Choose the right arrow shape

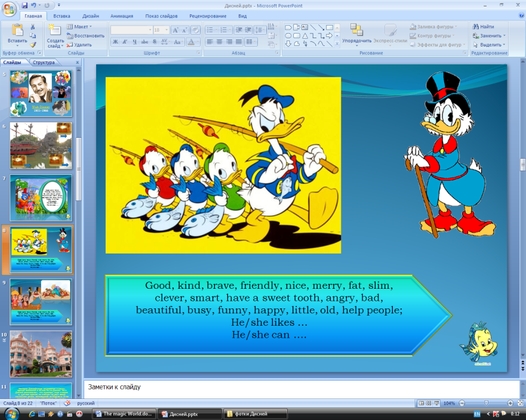click(x=330, y=36)
